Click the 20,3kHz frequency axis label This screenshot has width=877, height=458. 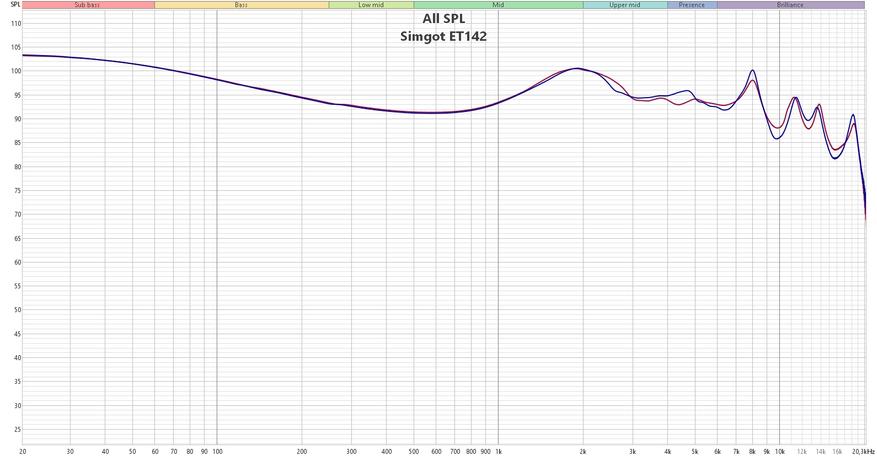click(x=864, y=451)
